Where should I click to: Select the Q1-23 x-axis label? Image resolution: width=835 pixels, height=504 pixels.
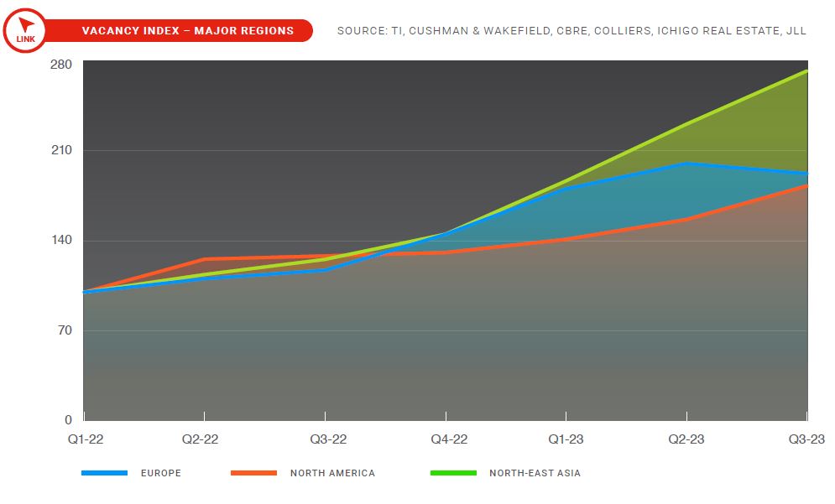pos(566,439)
